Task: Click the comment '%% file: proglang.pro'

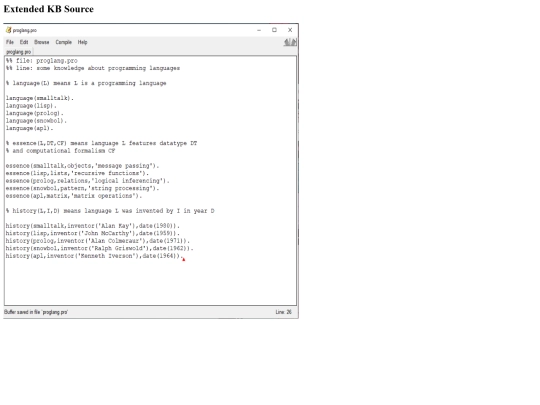Action: point(42,61)
